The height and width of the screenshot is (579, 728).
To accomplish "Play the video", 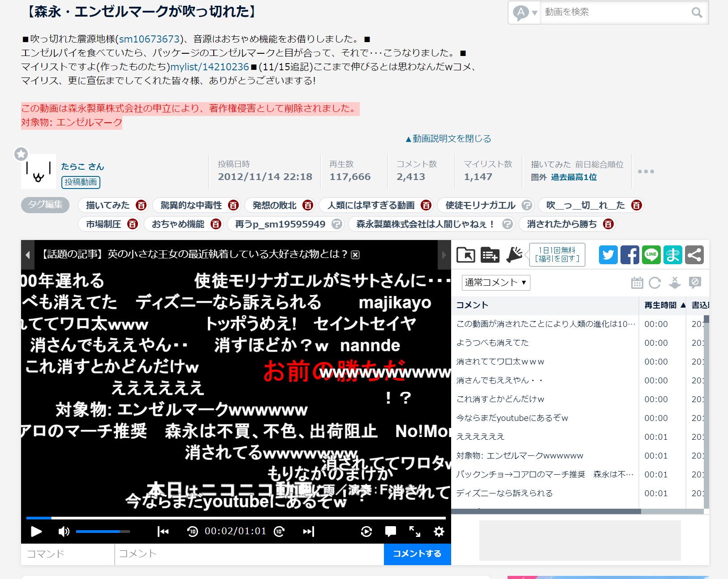I will pyautogui.click(x=36, y=532).
